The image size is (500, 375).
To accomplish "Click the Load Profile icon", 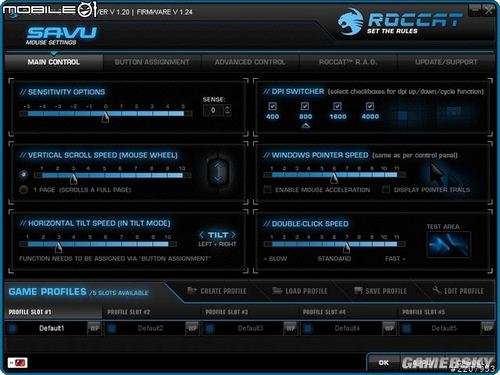I will pyautogui.click(x=277, y=291).
